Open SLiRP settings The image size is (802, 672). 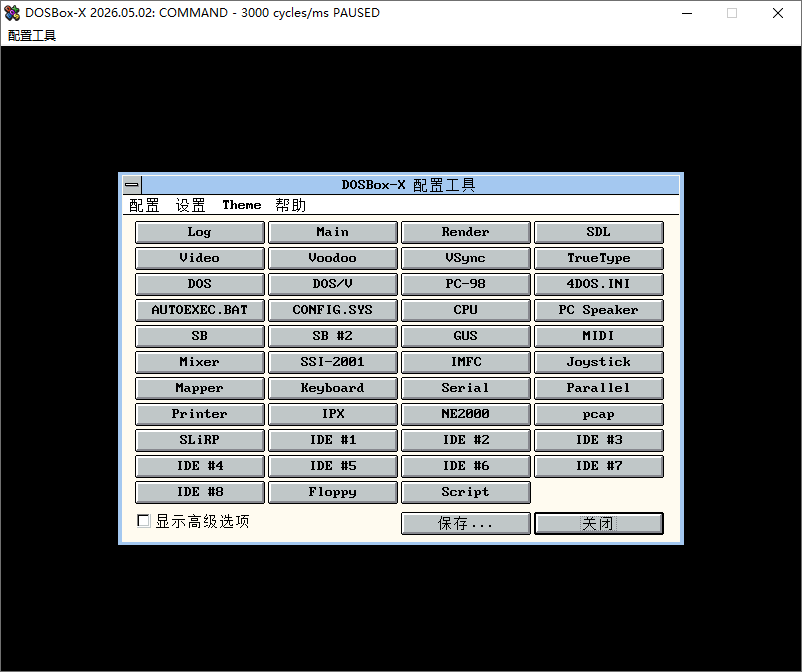(x=200, y=440)
